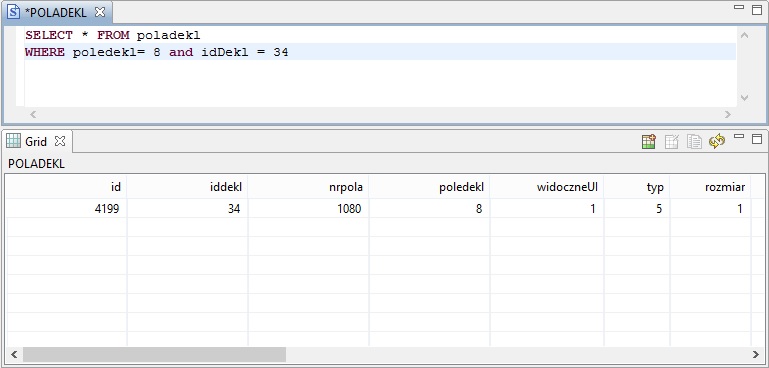Click the 'rozmiar' column header
Viewport: 769px width, 368px height.
click(x=710, y=187)
